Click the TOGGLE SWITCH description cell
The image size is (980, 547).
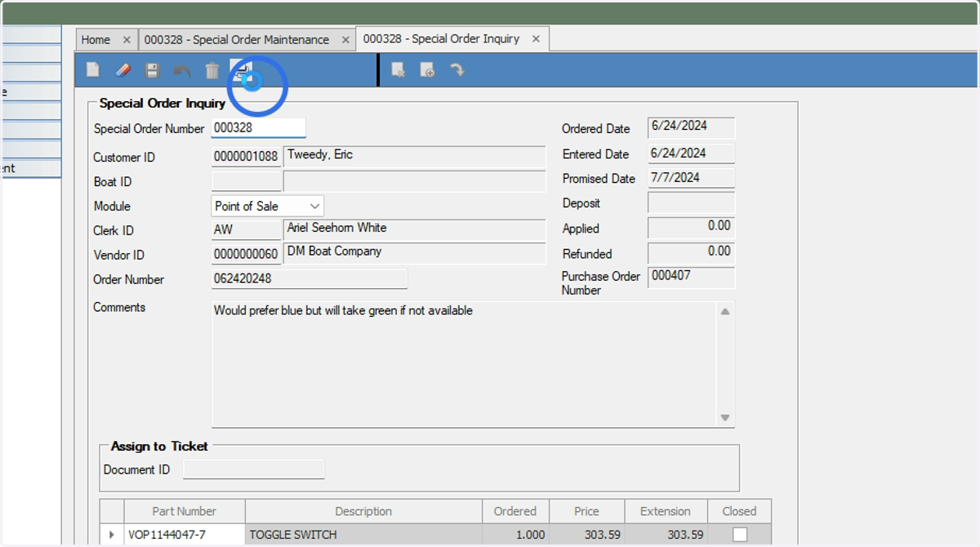click(363, 535)
